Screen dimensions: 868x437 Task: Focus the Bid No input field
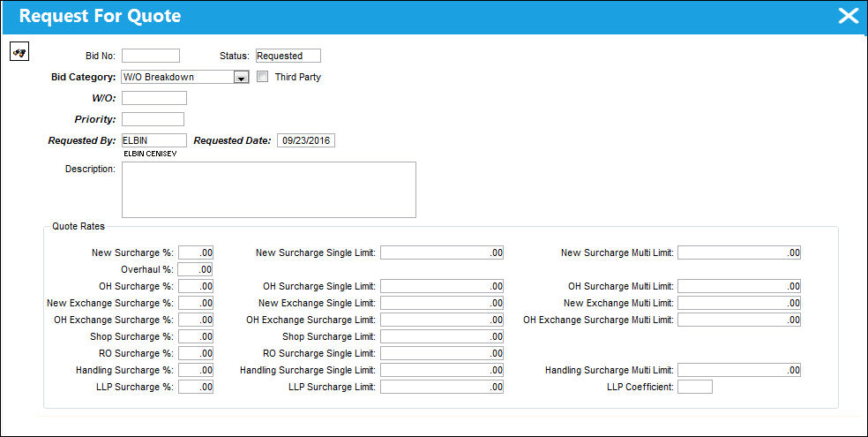tap(151, 56)
